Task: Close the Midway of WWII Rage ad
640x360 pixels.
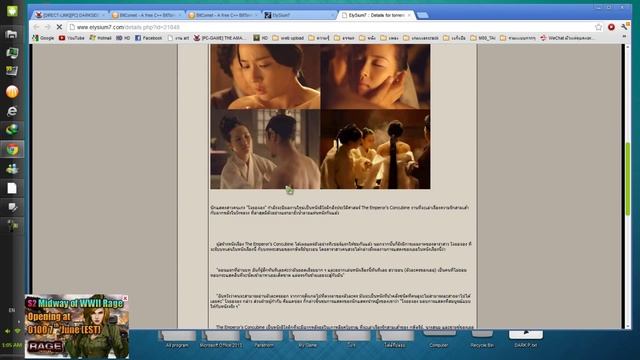Action: 125,298
